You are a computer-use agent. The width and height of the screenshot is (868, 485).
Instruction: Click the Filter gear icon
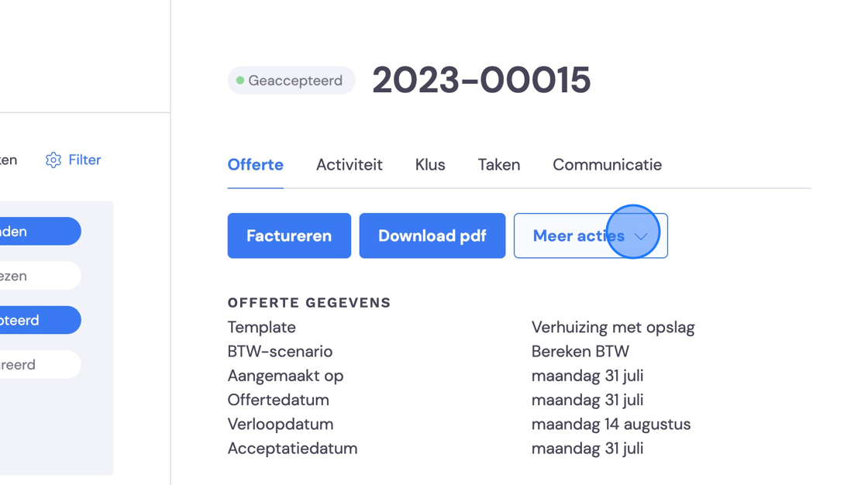[x=53, y=160]
